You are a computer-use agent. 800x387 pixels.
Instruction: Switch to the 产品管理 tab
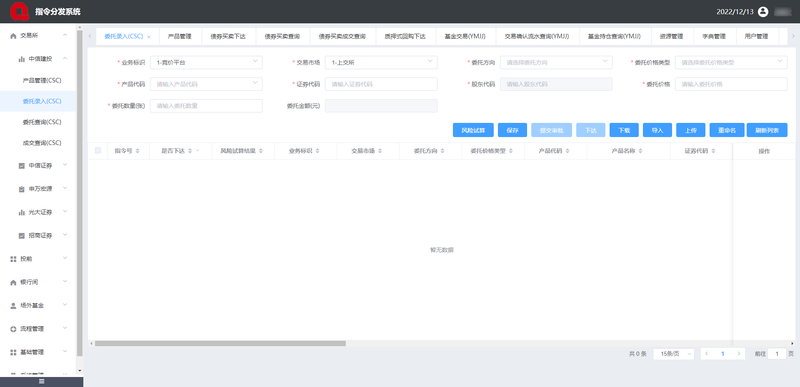pyautogui.click(x=180, y=36)
